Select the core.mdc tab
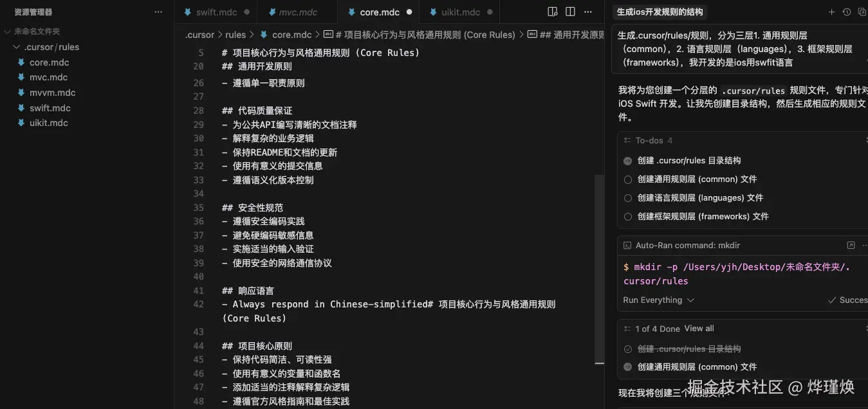868x409 pixels. coord(378,12)
